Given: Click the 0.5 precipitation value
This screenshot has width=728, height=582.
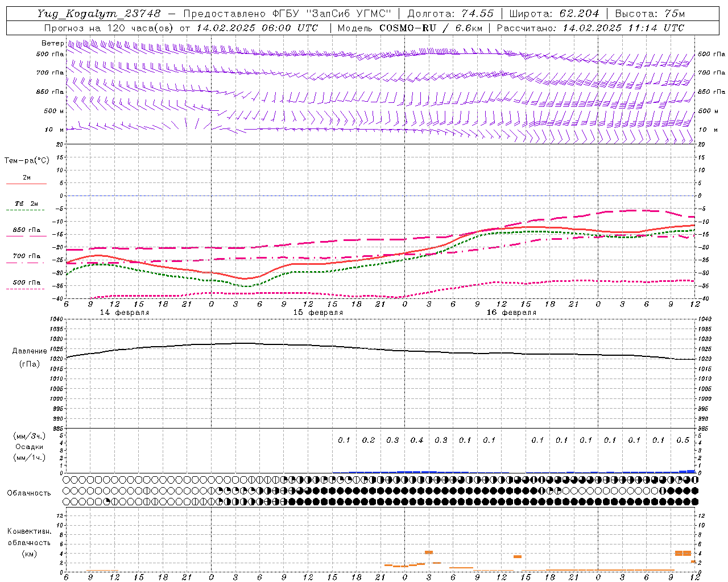Looking at the screenshot, I should 683,440.
